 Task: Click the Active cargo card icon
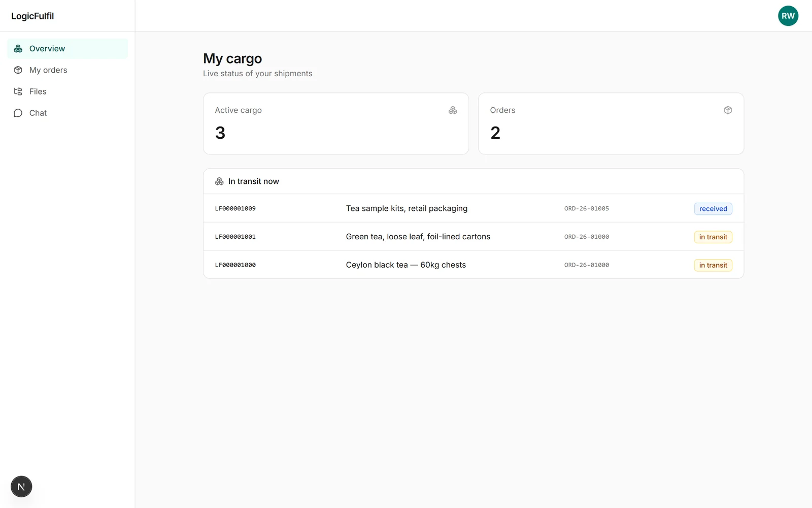[453, 110]
